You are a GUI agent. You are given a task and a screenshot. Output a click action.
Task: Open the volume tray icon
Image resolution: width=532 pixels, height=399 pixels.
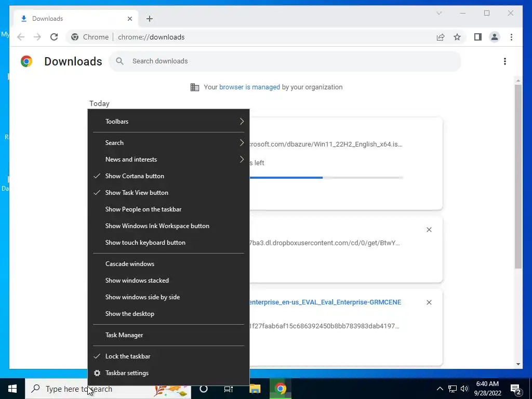coord(464,389)
